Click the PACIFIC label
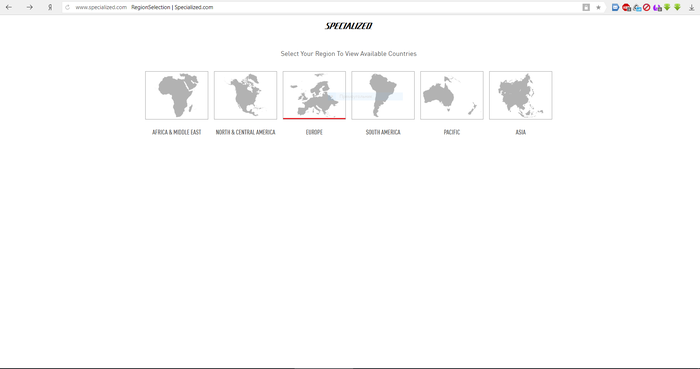This screenshot has height=369, width=700. 451,132
